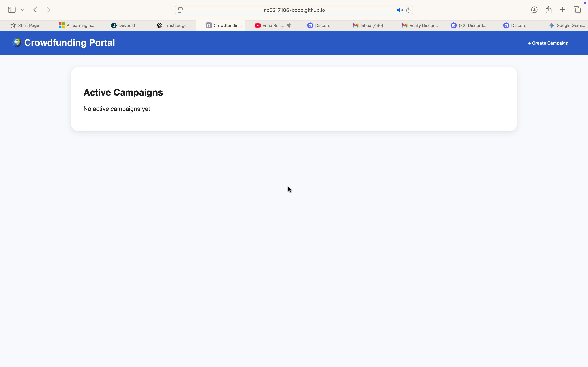The height and width of the screenshot is (367, 588).
Task: Open a new tab with plus icon
Action: coord(563,10)
